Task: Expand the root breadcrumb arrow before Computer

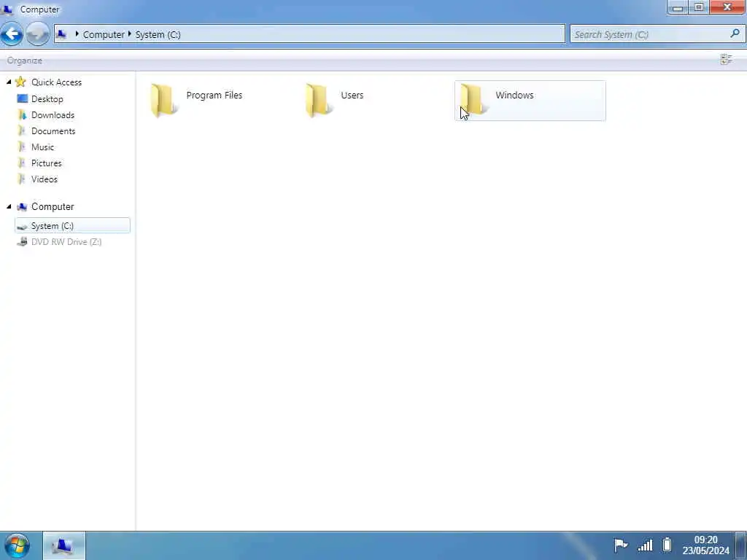Action: pyautogui.click(x=77, y=34)
